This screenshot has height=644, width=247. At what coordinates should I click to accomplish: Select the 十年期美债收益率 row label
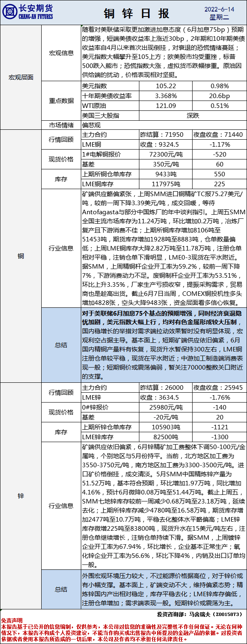(110, 96)
